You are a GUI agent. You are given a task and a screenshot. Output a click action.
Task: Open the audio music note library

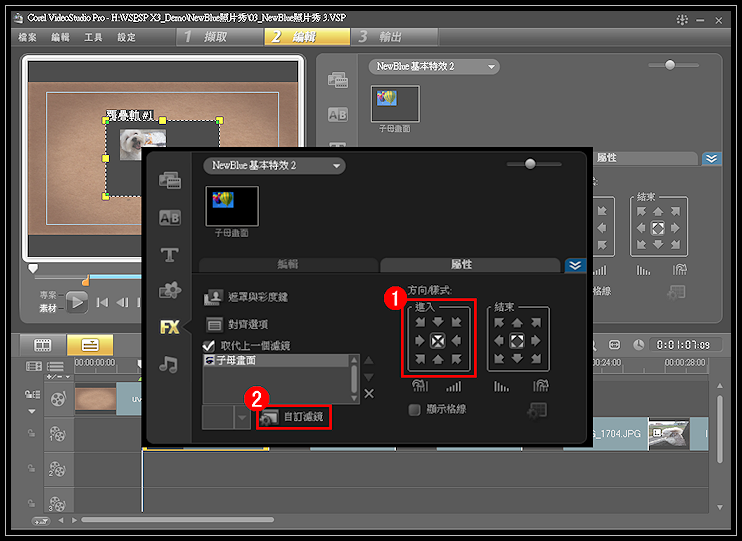tap(168, 364)
